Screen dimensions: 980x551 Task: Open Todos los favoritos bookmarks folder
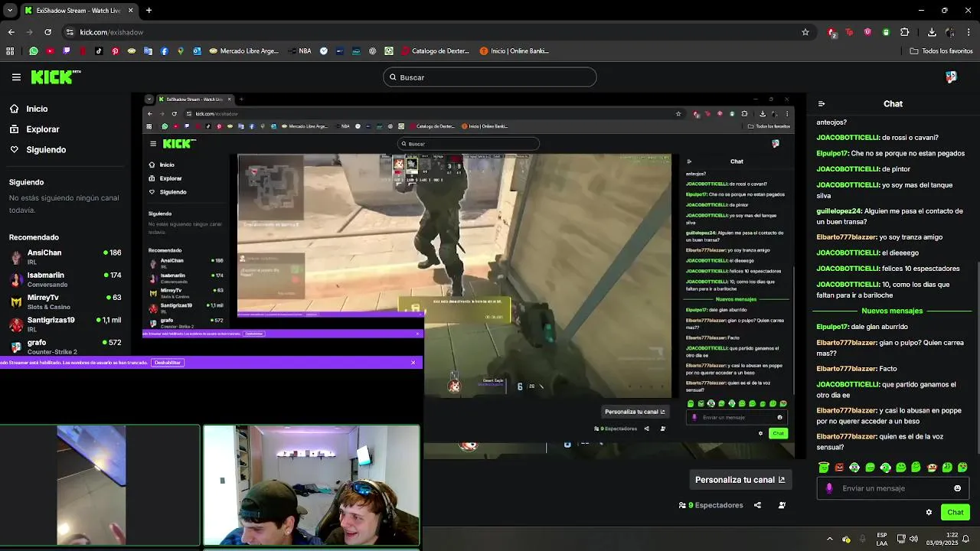tap(941, 51)
